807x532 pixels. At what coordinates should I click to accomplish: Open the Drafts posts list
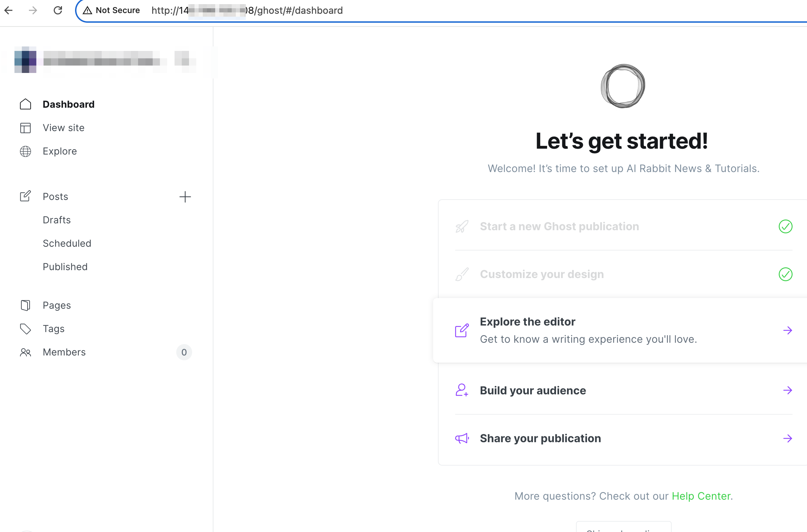coord(57,220)
